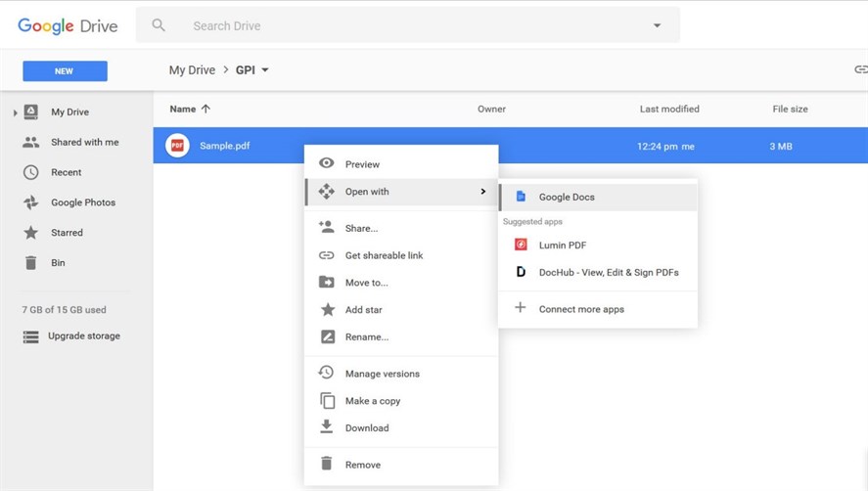
Task: Sort by the Name column header
Action: pos(183,109)
